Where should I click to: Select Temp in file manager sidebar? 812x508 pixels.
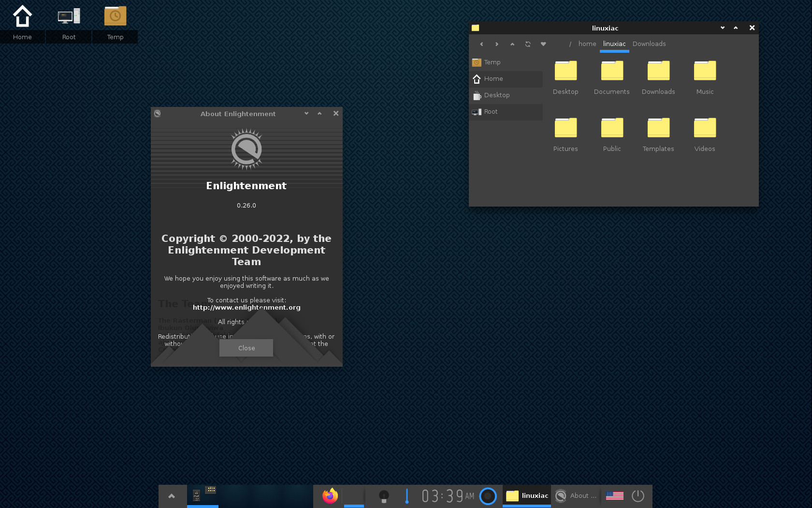coord(506,62)
